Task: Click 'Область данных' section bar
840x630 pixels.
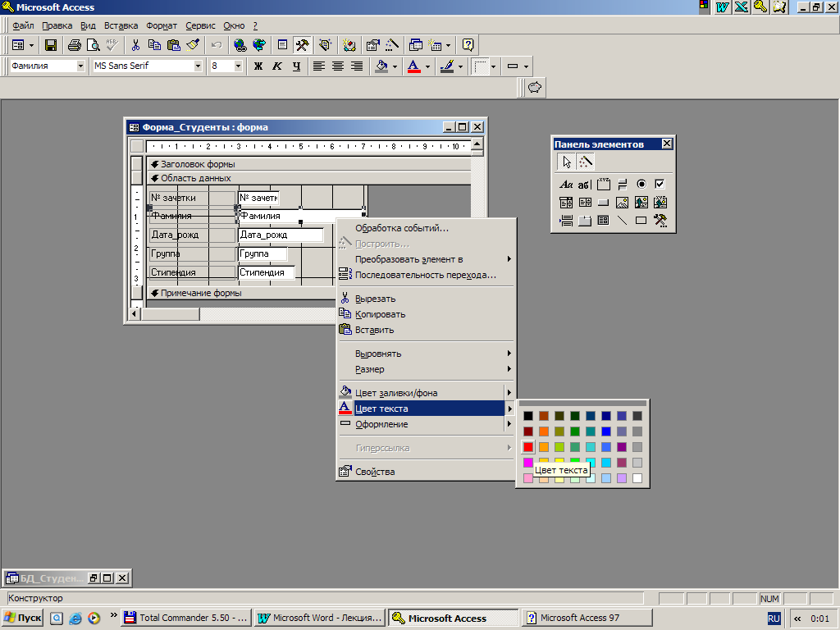Action: pyautogui.click(x=308, y=178)
